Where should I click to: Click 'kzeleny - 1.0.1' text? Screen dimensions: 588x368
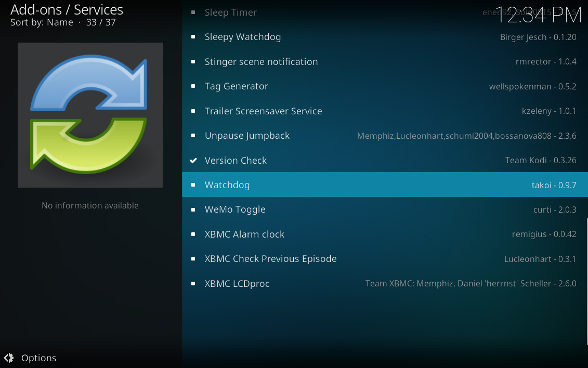[549, 111]
